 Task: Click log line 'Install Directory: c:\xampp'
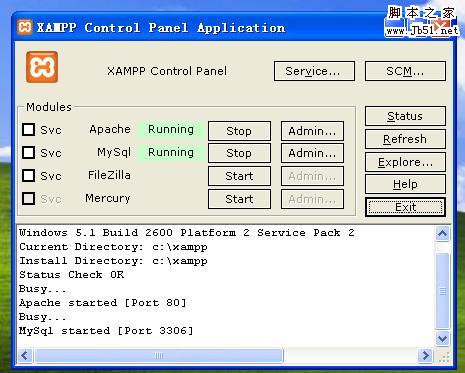113,261
